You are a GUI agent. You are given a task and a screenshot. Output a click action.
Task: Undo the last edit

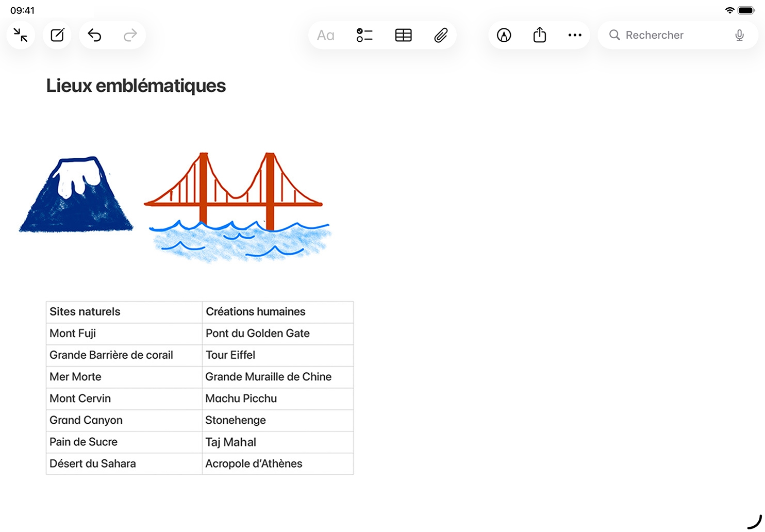pyautogui.click(x=94, y=35)
